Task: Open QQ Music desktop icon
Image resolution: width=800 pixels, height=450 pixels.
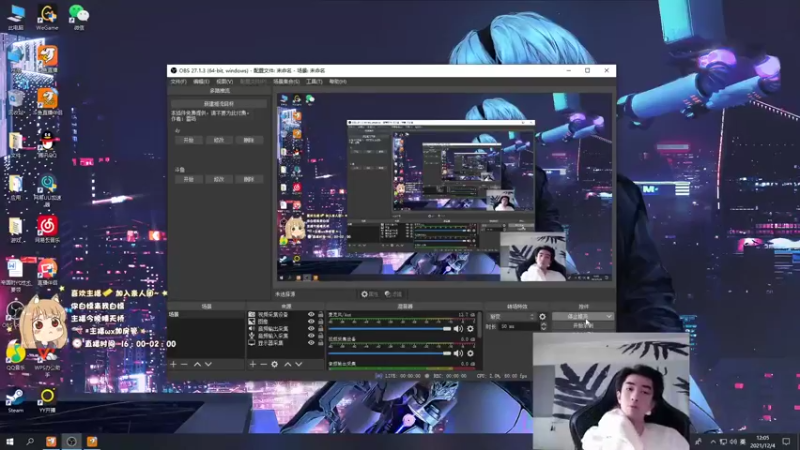Action: pyautogui.click(x=16, y=356)
